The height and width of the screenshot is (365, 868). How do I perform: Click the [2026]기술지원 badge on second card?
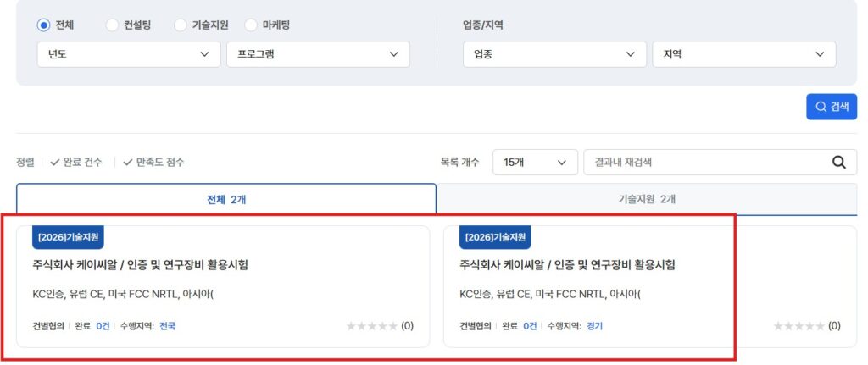[496, 238]
